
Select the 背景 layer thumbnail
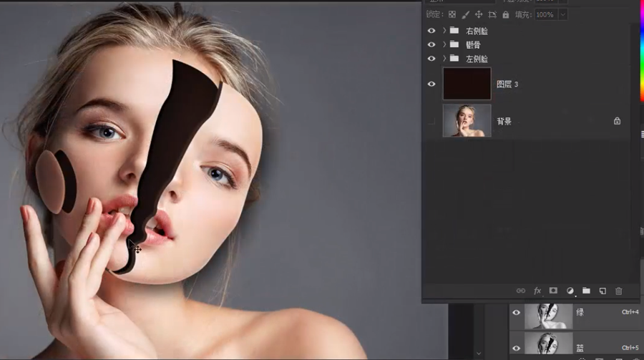(467, 121)
